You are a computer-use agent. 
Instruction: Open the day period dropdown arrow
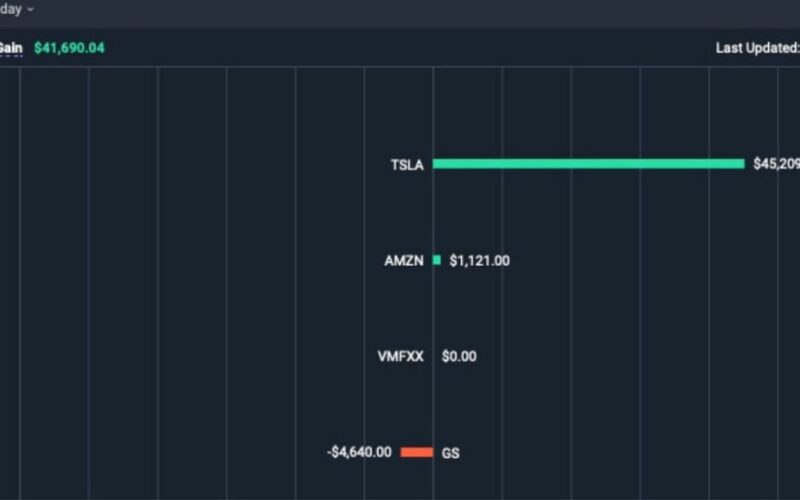[x=30, y=9]
